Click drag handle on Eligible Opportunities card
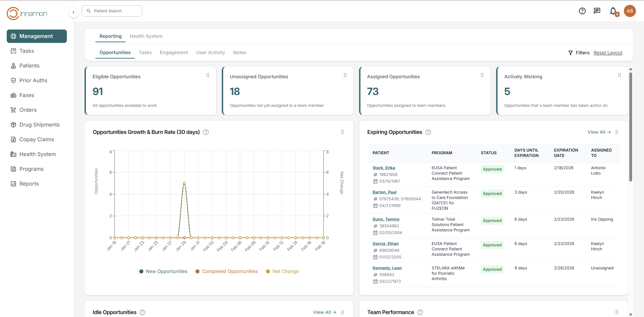 coord(208,75)
